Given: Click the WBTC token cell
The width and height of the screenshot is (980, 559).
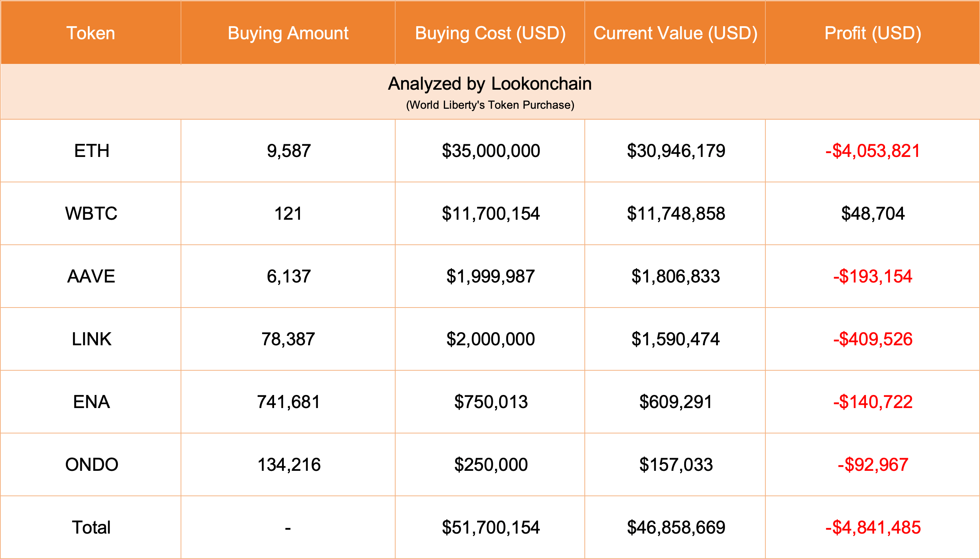Looking at the screenshot, I should point(91,213).
